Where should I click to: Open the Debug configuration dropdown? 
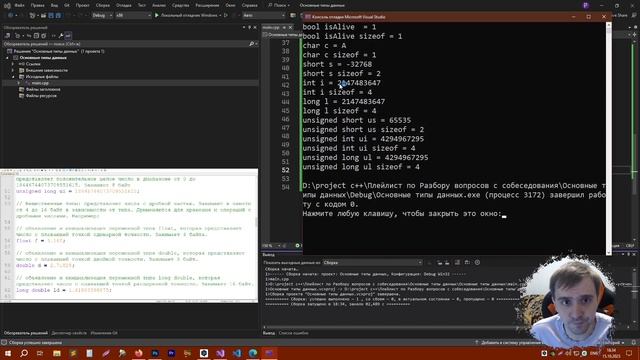[x=102, y=15]
